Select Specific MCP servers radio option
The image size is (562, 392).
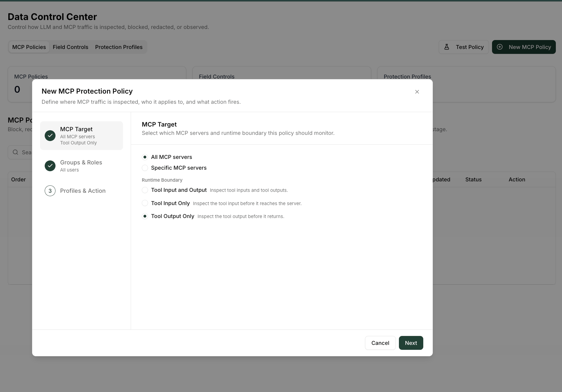point(145,168)
